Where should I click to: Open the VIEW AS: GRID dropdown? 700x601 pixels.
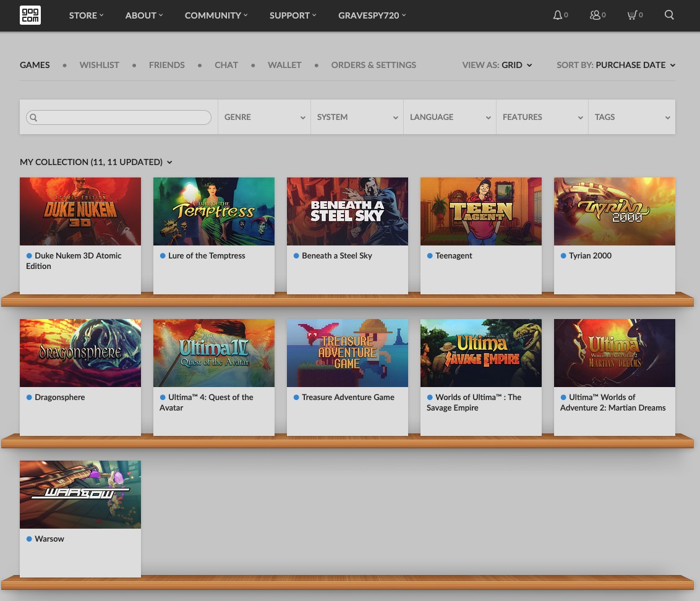(497, 65)
